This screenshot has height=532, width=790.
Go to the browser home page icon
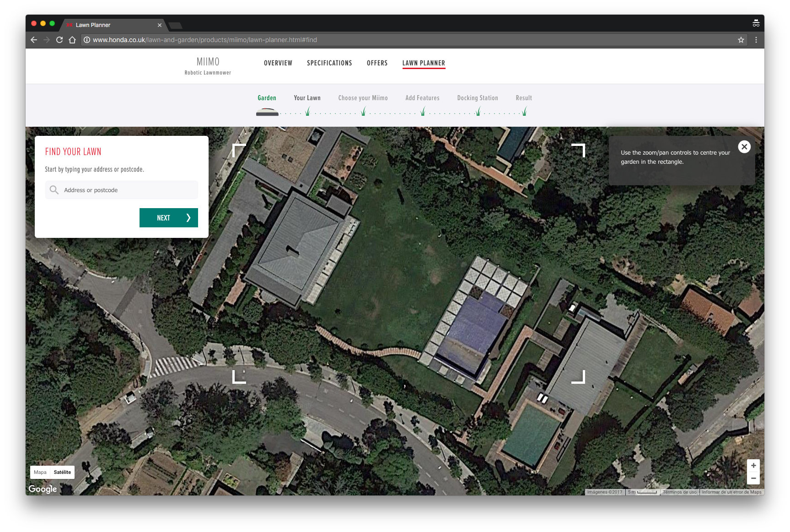tap(72, 40)
